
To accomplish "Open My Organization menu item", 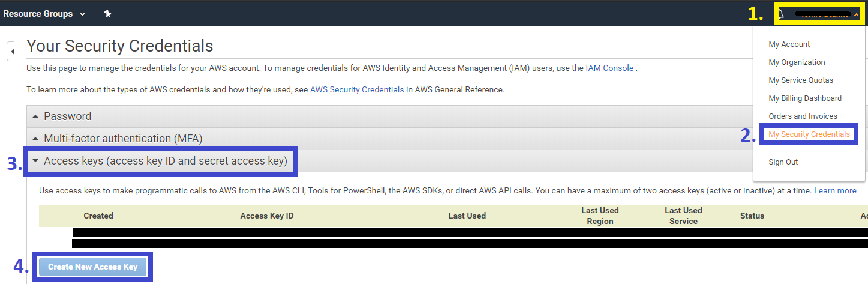I will point(797,62).
